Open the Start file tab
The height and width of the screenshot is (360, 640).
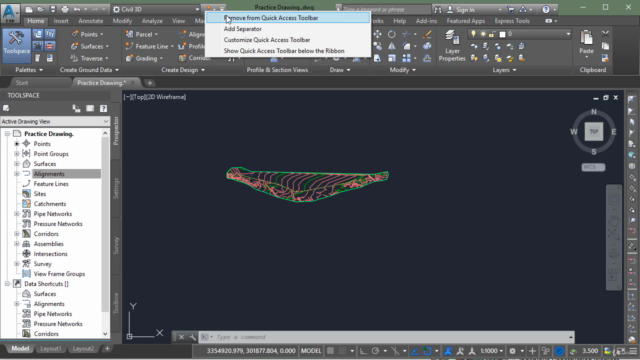22,83
